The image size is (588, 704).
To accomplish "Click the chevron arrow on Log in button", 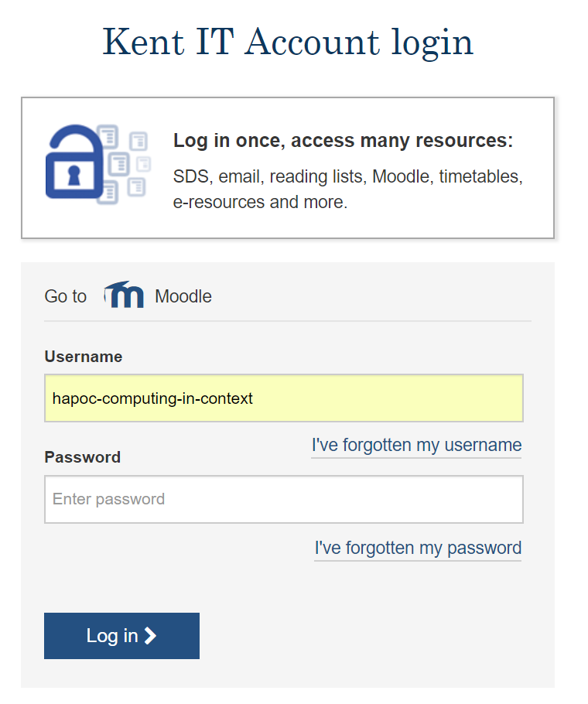I will [x=150, y=636].
